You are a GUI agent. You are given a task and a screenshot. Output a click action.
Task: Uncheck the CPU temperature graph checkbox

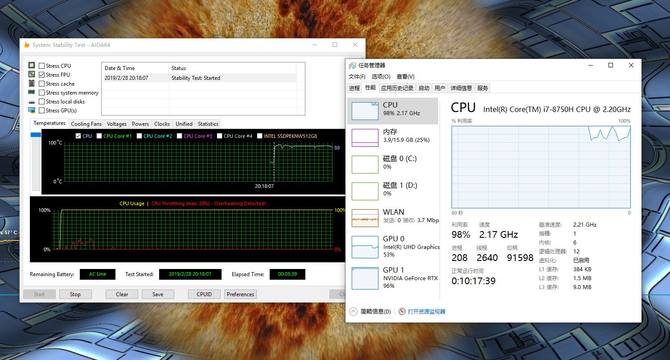pos(78,136)
